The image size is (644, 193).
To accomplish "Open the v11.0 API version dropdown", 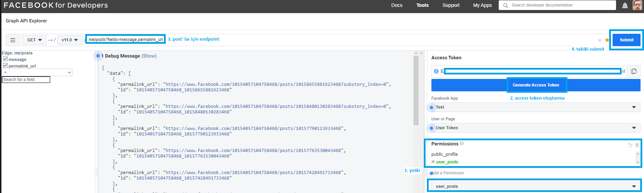I will [70, 40].
